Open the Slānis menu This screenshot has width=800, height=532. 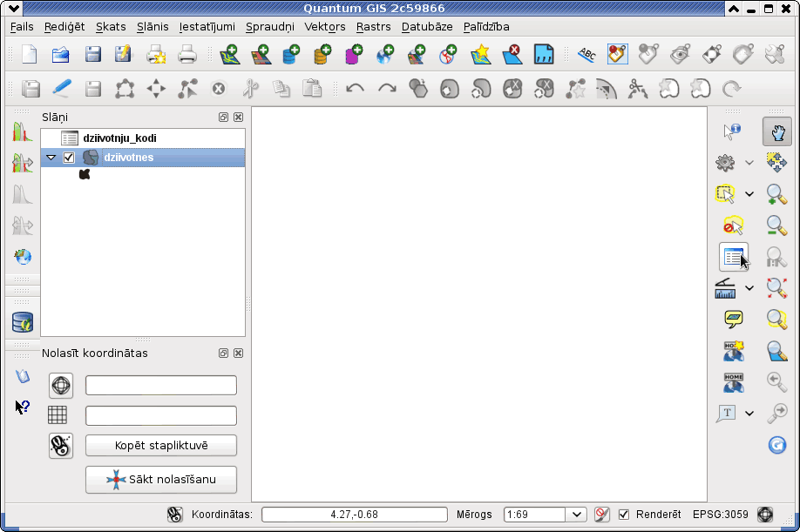153,26
